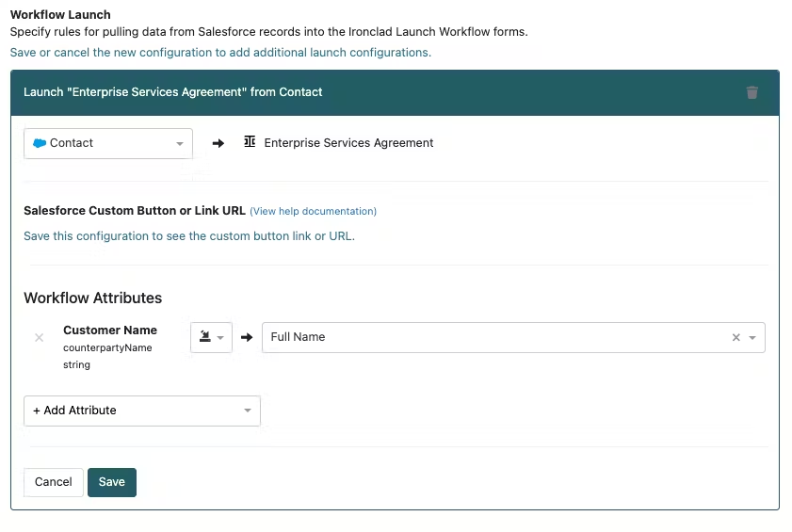Click the launch configuration header bar title
The image size is (792, 532).
172,92
